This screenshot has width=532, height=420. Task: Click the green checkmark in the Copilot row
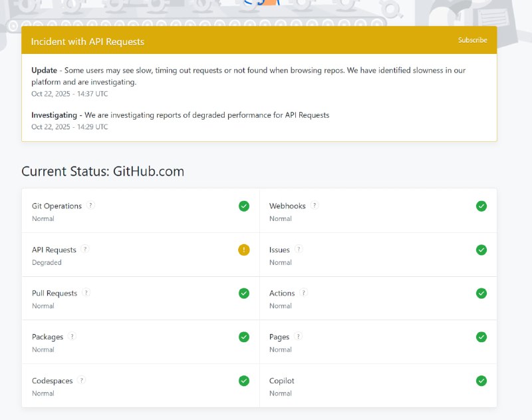point(481,381)
